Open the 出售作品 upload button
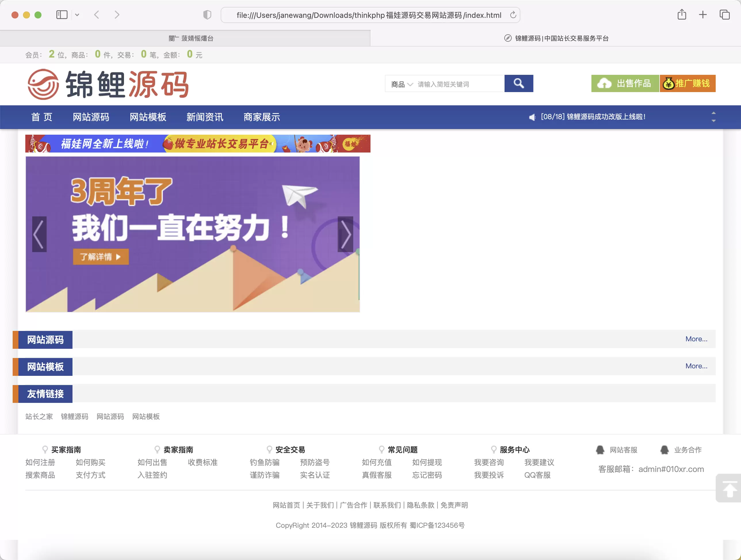Image resolution: width=741 pixels, height=560 pixels. (625, 83)
